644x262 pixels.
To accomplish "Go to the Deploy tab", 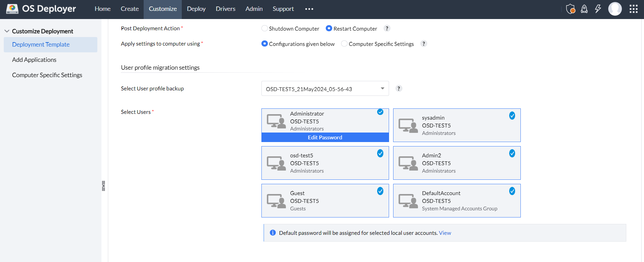I will [x=196, y=9].
